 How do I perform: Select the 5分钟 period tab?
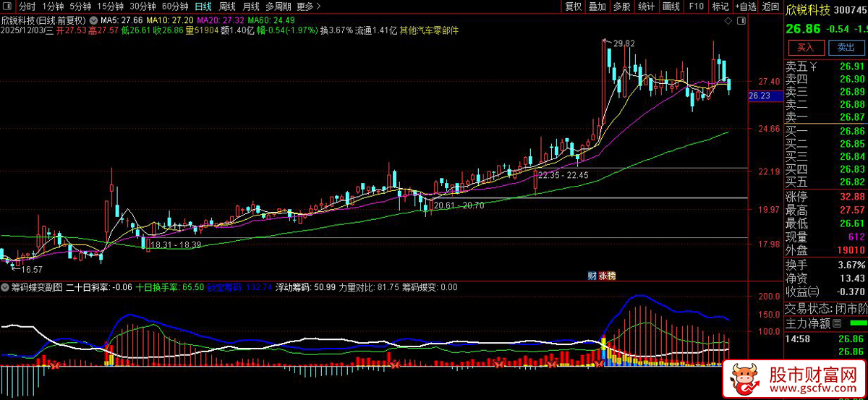pyautogui.click(x=80, y=7)
